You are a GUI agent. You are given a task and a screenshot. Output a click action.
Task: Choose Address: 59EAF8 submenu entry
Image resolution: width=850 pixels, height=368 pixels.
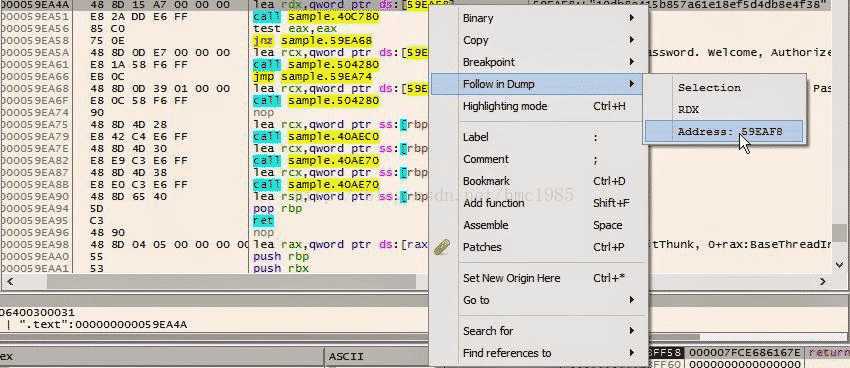pos(723,132)
